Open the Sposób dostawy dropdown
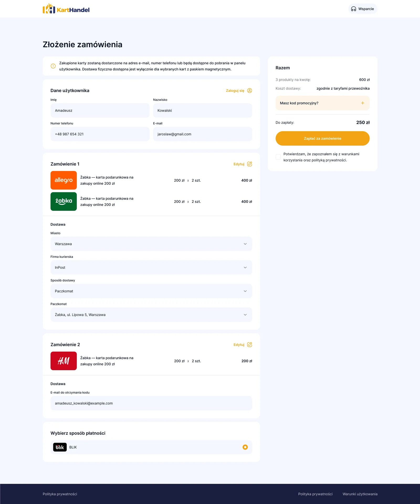The width and height of the screenshot is (420, 504). coord(151,291)
